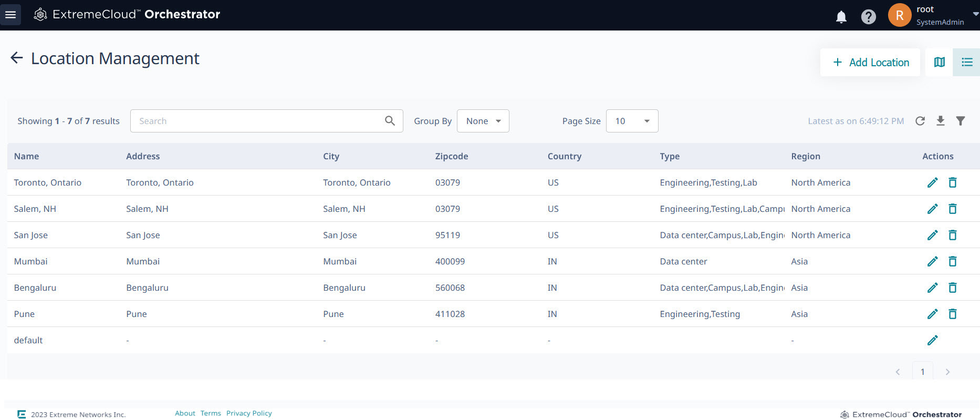Click zipcode 400099 cell
The height and width of the screenshot is (419, 980).
click(450, 261)
